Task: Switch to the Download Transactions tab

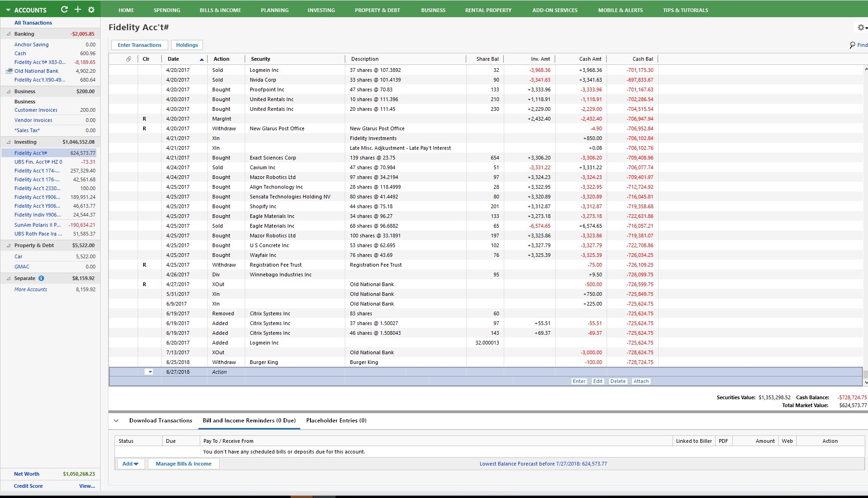Action: coord(160,421)
